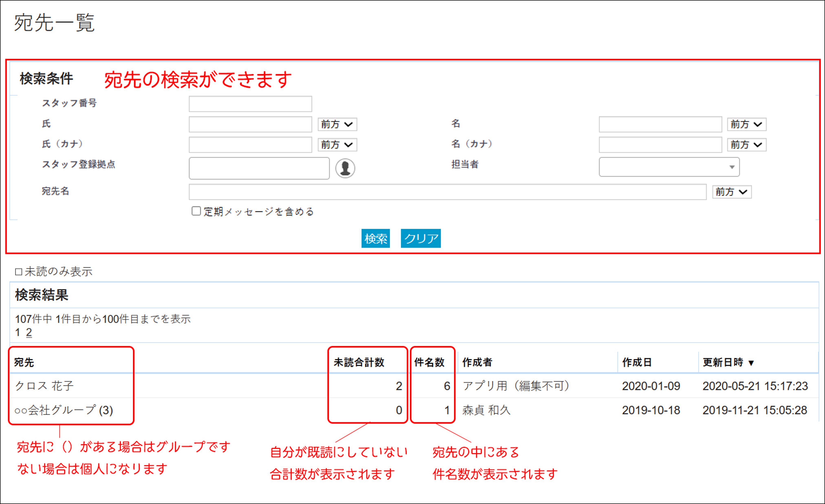Screen dimensions: 825x504
Task: Click the 2020-01-09 creation date cell
Action: (x=651, y=386)
